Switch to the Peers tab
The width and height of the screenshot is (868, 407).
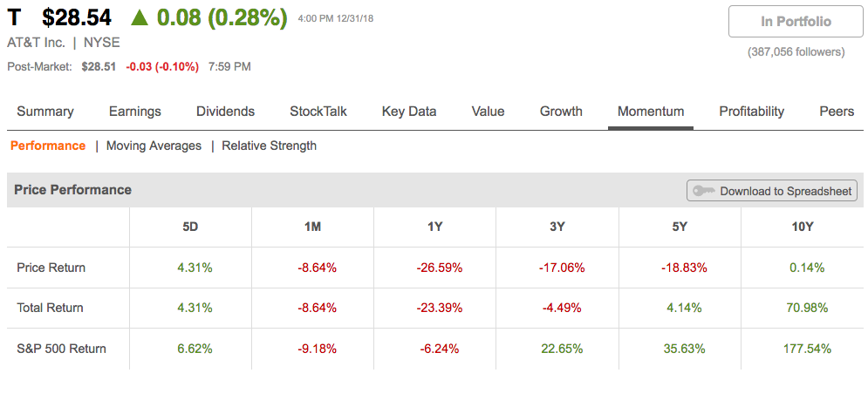click(x=837, y=112)
